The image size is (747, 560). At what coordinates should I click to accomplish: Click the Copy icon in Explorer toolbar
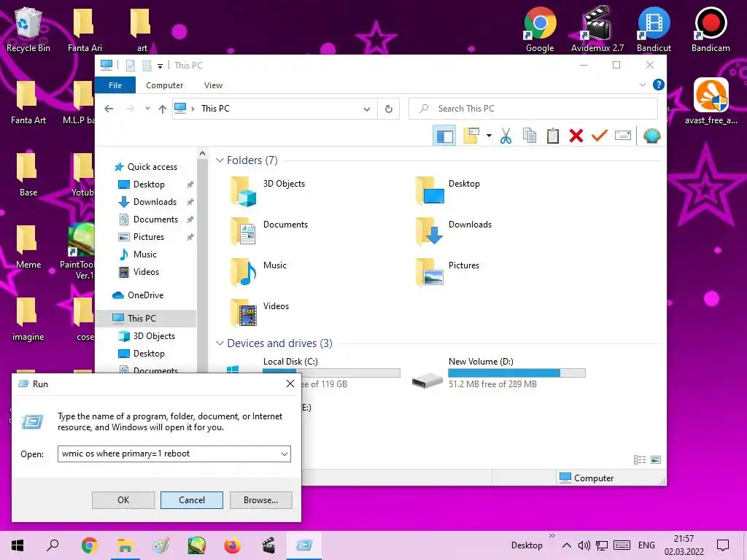(x=530, y=136)
